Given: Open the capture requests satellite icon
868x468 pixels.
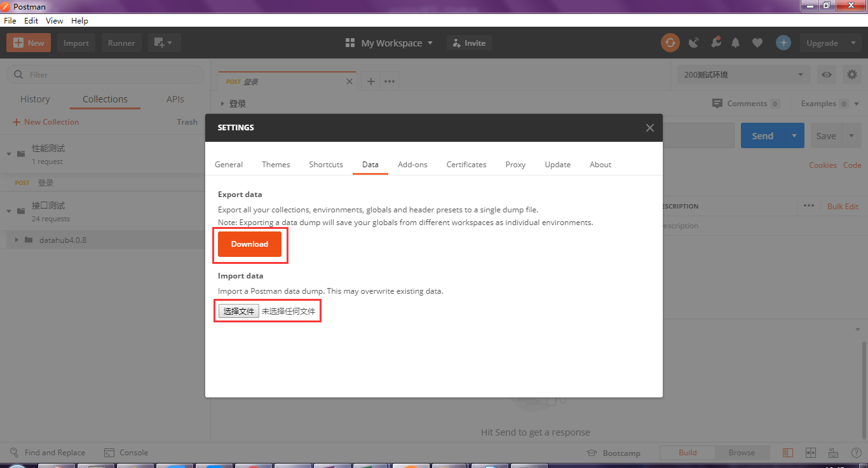Looking at the screenshot, I should tap(694, 43).
